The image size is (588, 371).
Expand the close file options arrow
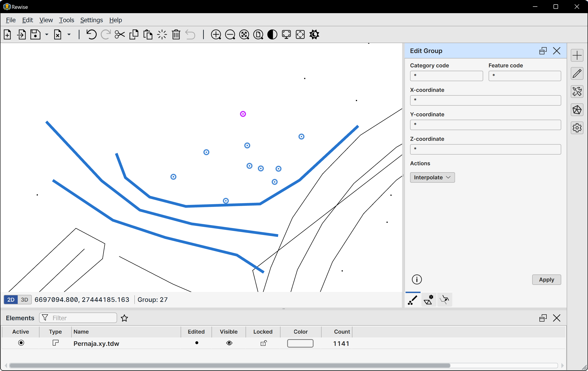tap(69, 35)
